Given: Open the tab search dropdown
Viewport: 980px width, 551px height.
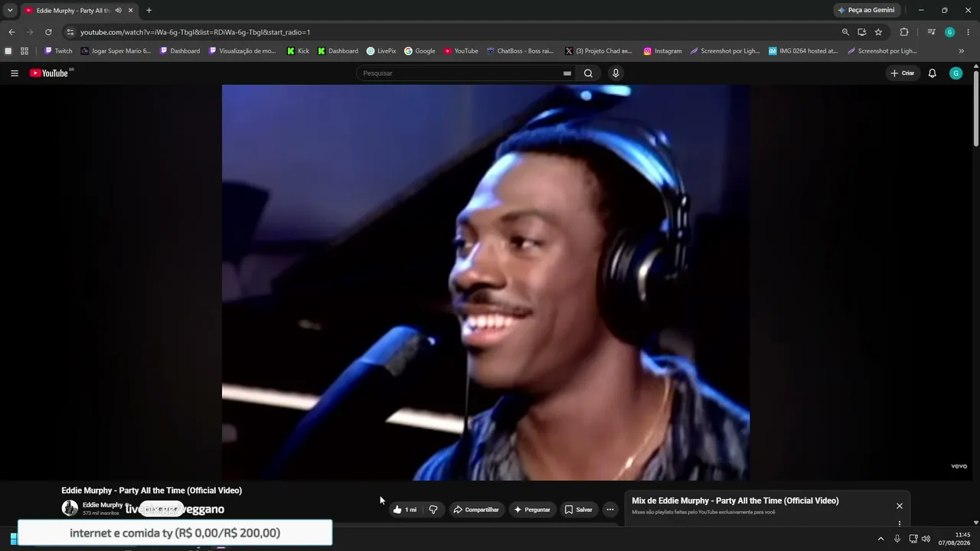Looking at the screenshot, I should coord(10,11).
